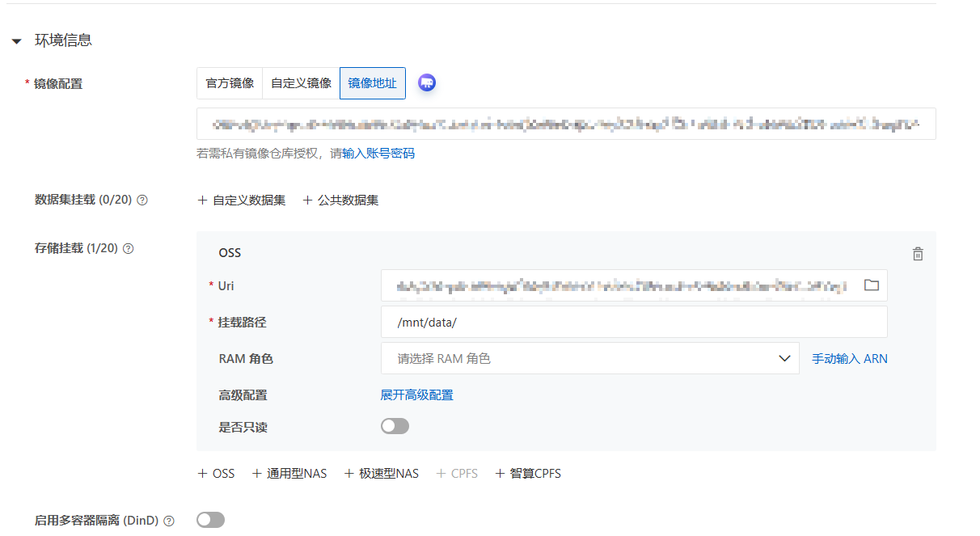Toggle the 是否只读 switch
Viewport: 980px width, 536px height.
click(395, 426)
